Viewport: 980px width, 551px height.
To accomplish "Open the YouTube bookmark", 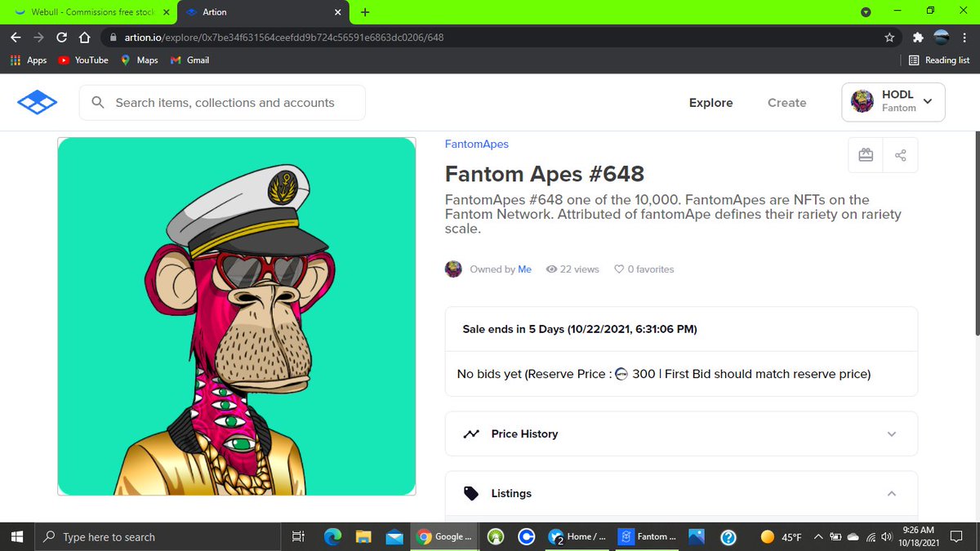I will (83, 60).
